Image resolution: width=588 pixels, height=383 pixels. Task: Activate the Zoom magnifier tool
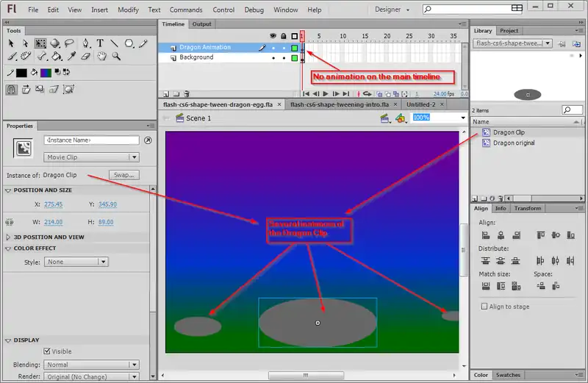pyautogui.click(x=116, y=56)
